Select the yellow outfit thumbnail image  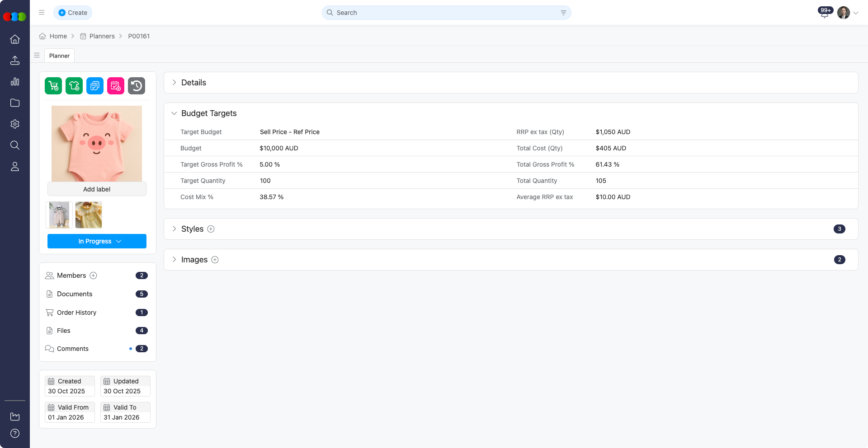click(89, 215)
